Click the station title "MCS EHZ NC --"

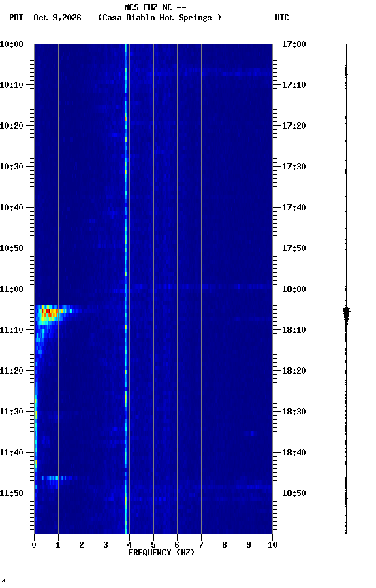155,7
